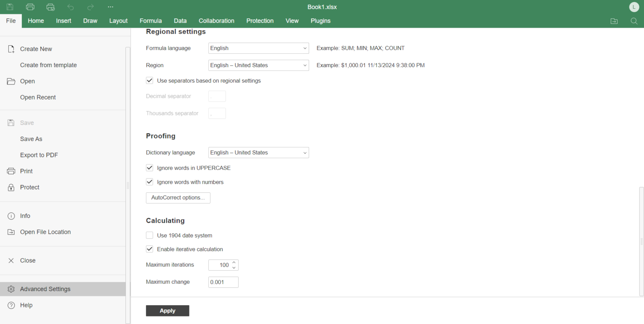The height and width of the screenshot is (324, 644).
Task: Expand the Dictionary language dropdown
Action: point(258,153)
